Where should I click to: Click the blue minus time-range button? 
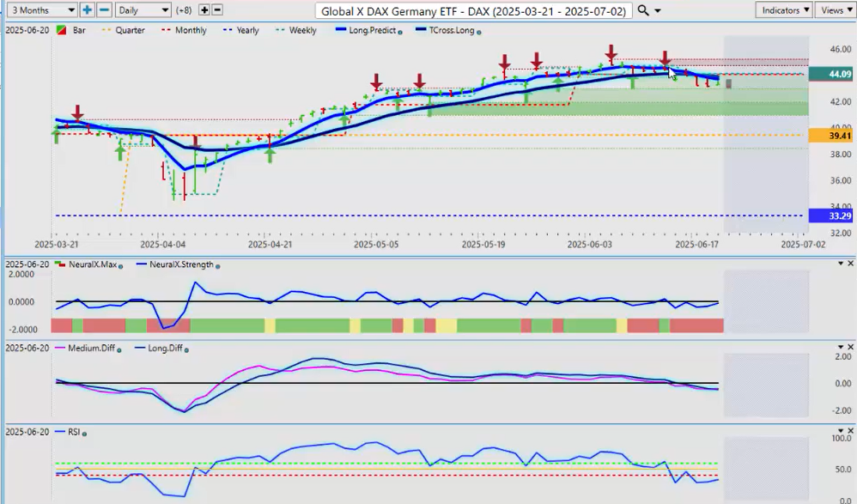[105, 9]
